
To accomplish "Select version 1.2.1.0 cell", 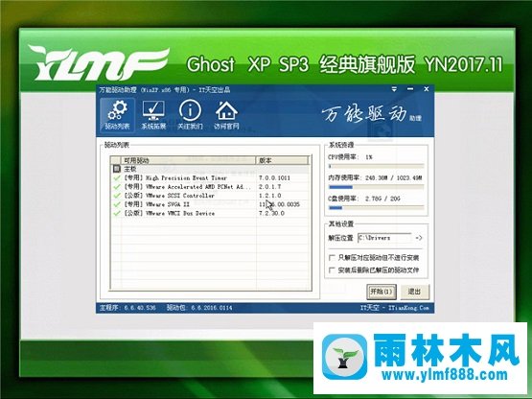I will click(270, 196).
